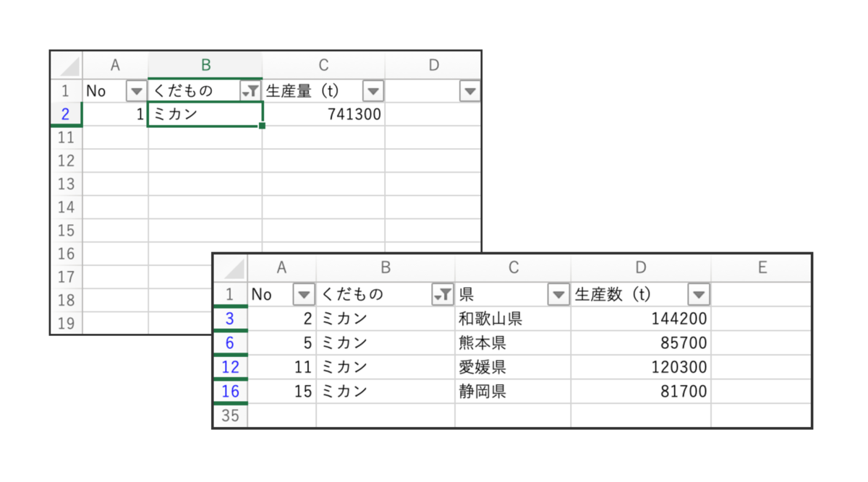The height and width of the screenshot is (482, 868).
Task: Open the dropdown on the 県 header
Action: point(558,294)
